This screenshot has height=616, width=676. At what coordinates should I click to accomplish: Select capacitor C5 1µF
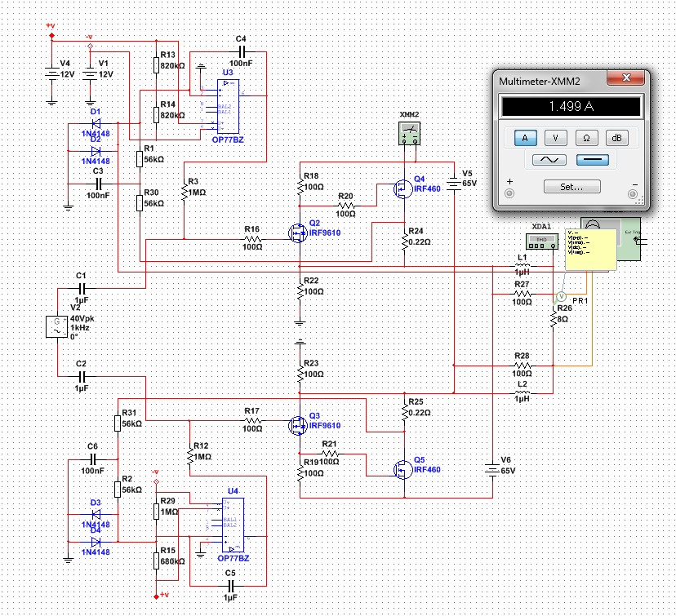[231, 586]
